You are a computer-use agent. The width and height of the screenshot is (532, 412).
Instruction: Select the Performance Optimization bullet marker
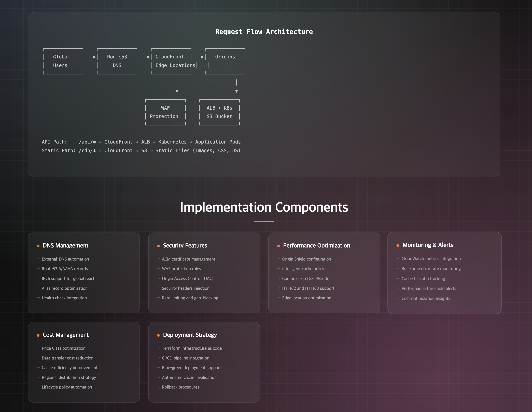(278, 246)
